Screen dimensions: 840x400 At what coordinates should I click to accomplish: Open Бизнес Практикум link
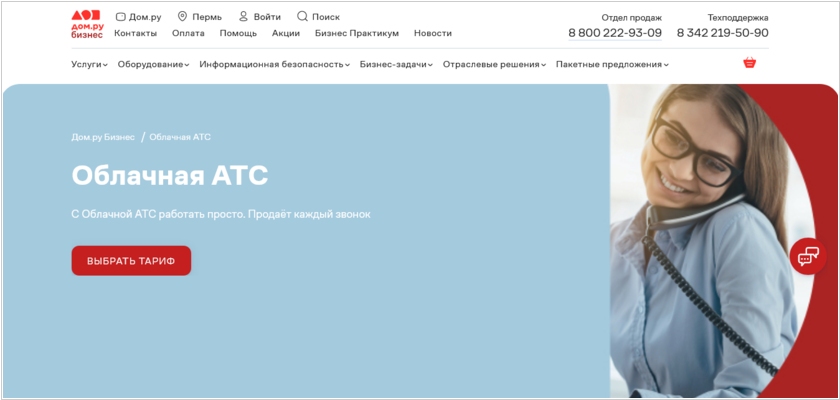[357, 33]
